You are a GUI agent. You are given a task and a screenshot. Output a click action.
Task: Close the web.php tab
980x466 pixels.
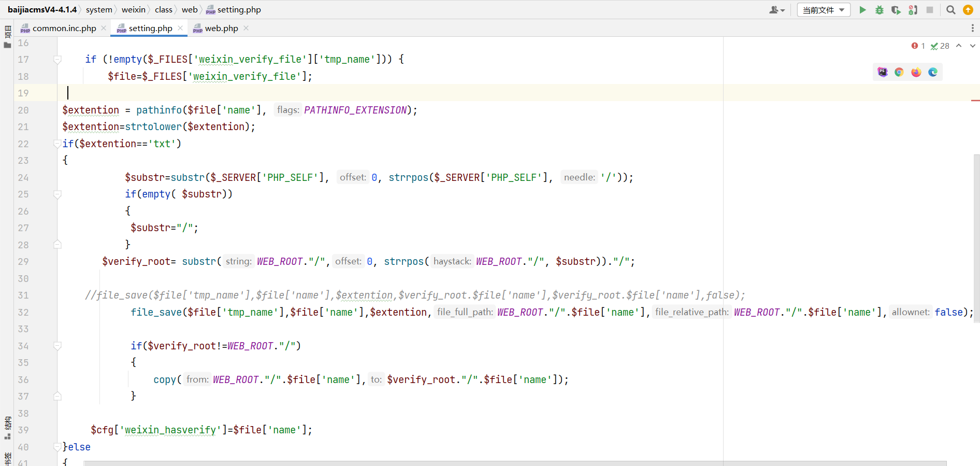pos(246,28)
